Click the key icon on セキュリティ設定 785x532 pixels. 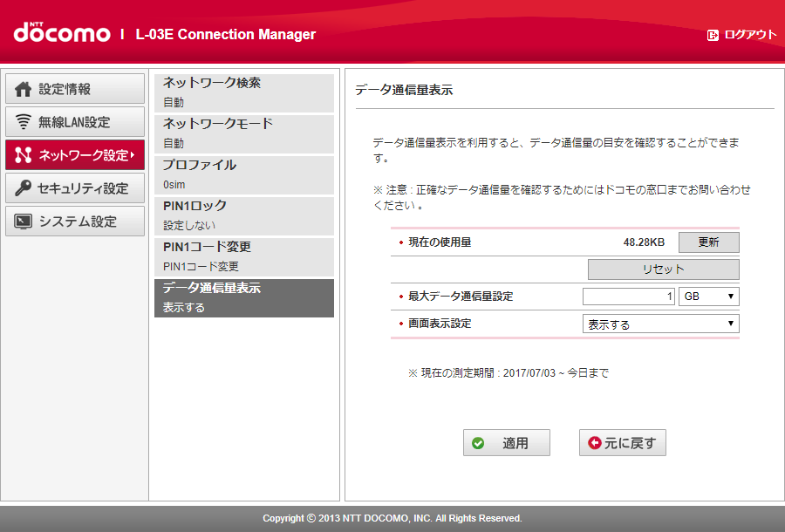click(x=21, y=188)
